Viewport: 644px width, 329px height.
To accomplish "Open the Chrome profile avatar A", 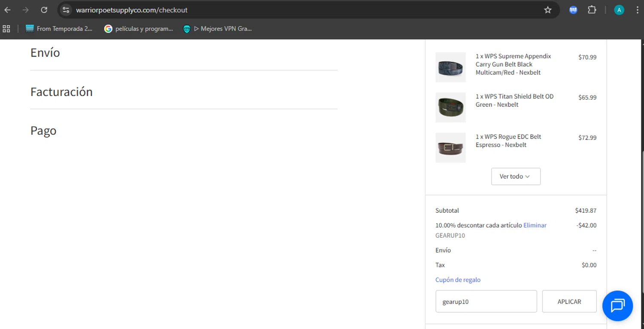I will (x=619, y=10).
